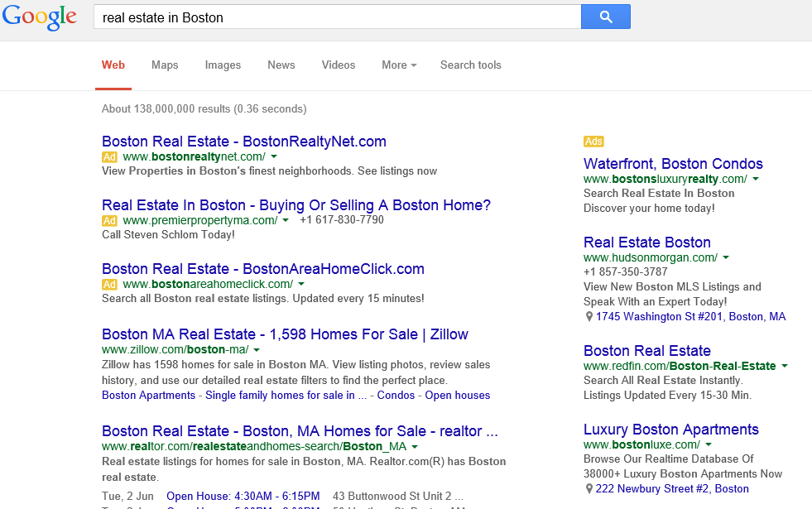Click the phone number +1 857-350-3787
This screenshot has width=812, height=509.
[626, 271]
